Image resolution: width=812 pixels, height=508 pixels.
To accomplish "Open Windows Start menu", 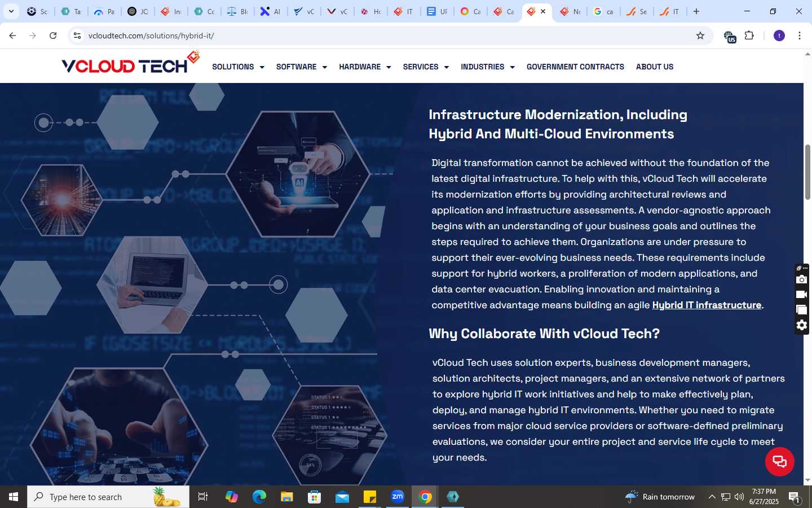I will click(x=14, y=497).
